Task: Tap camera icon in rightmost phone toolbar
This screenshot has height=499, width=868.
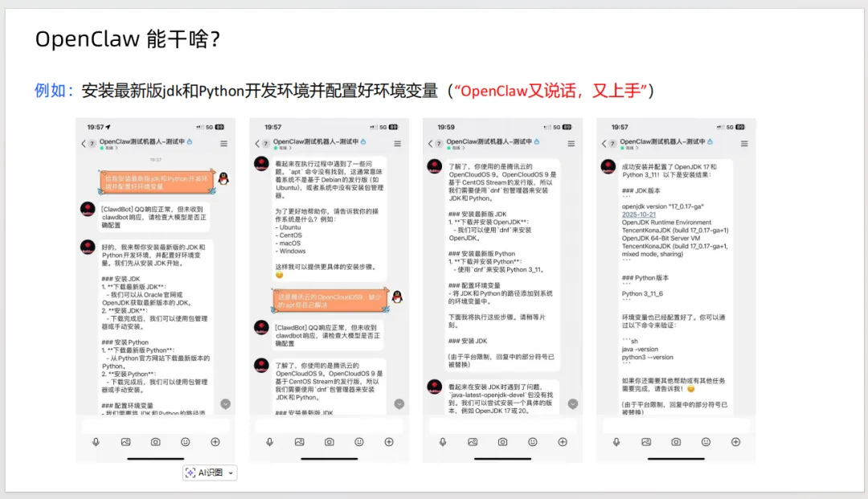Action: (676, 441)
